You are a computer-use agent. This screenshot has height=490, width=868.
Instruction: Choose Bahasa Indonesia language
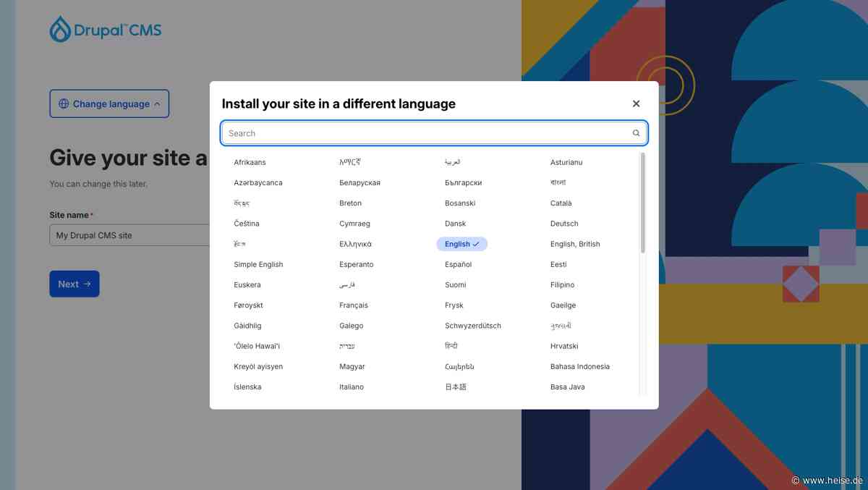580,366
